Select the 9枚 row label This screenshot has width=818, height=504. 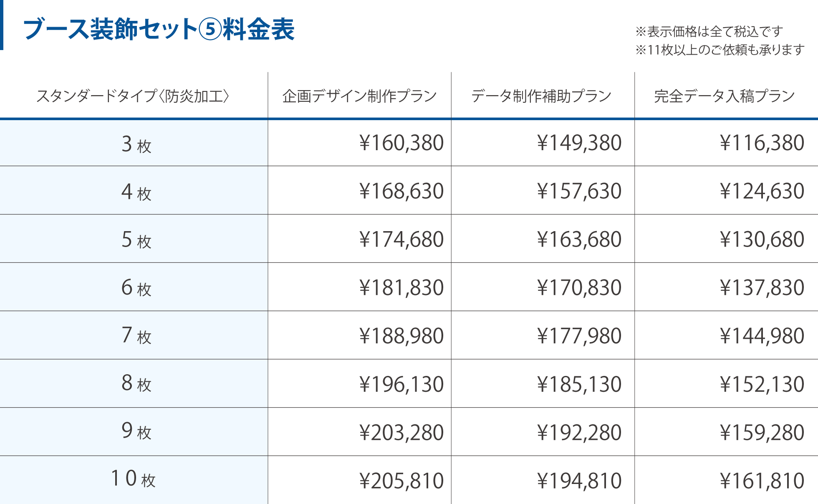pos(136,431)
